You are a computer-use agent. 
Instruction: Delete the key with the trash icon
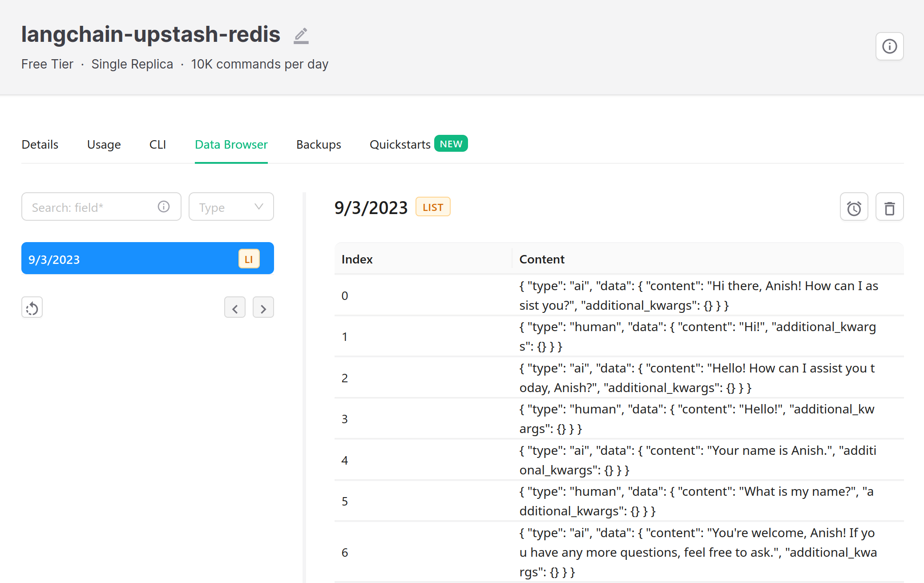click(x=889, y=207)
